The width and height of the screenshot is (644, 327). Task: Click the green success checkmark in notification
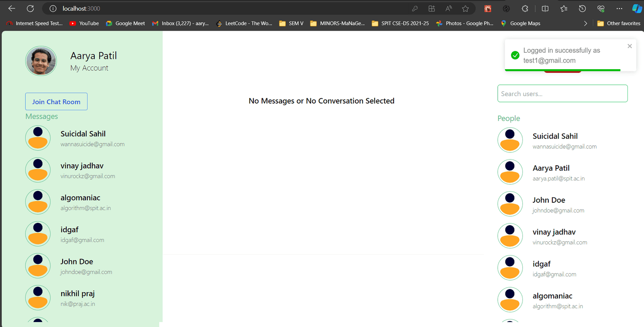click(515, 55)
